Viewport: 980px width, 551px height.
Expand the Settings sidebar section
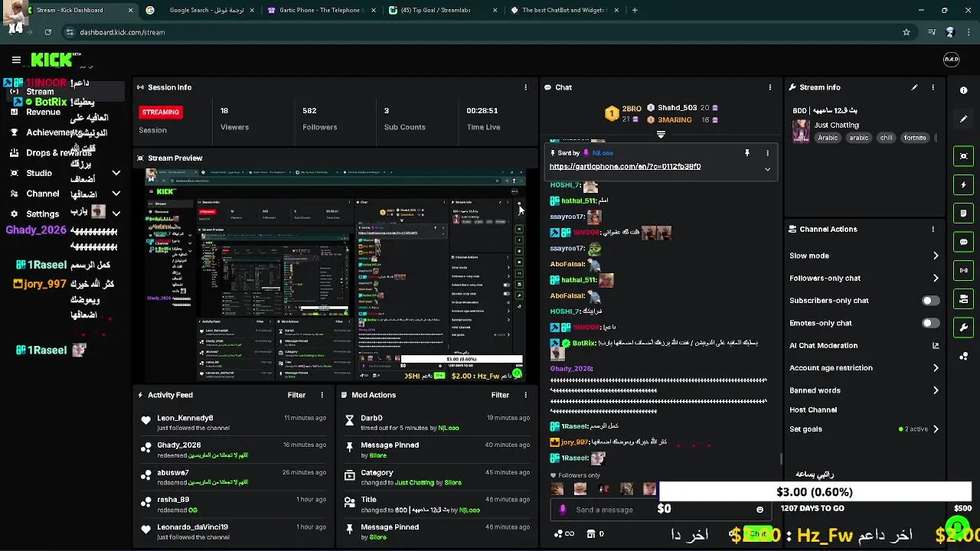[116, 214]
